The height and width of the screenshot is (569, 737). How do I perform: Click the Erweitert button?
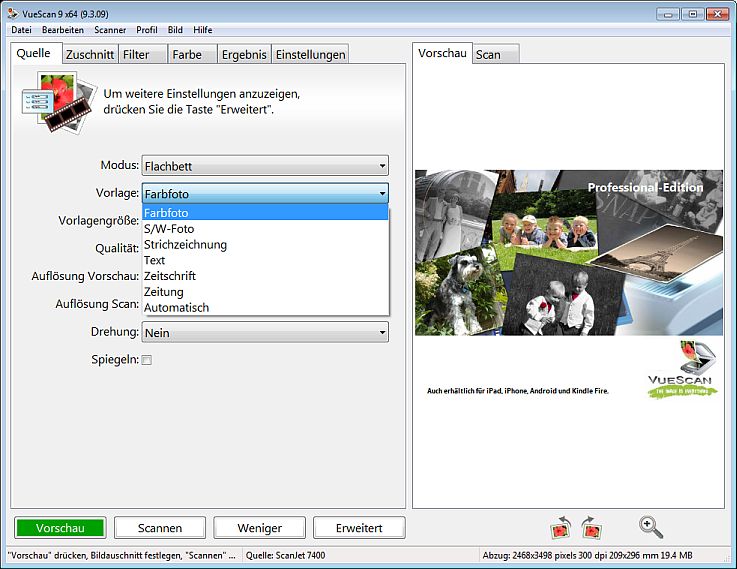pyautogui.click(x=359, y=528)
